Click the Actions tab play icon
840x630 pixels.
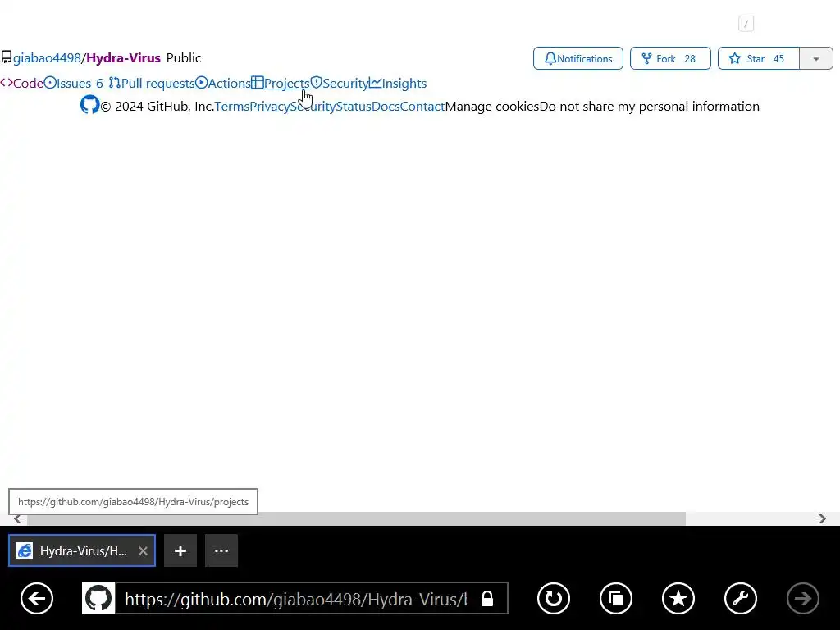(202, 83)
